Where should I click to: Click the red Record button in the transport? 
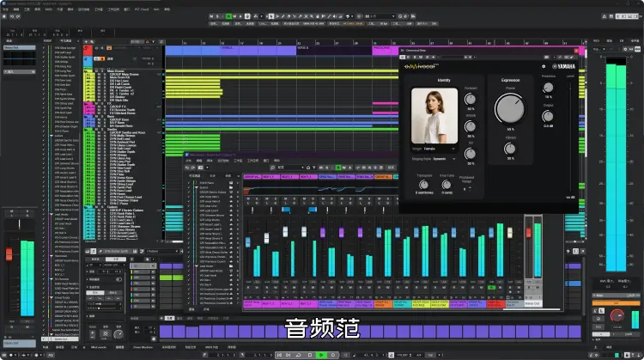tap(332, 355)
